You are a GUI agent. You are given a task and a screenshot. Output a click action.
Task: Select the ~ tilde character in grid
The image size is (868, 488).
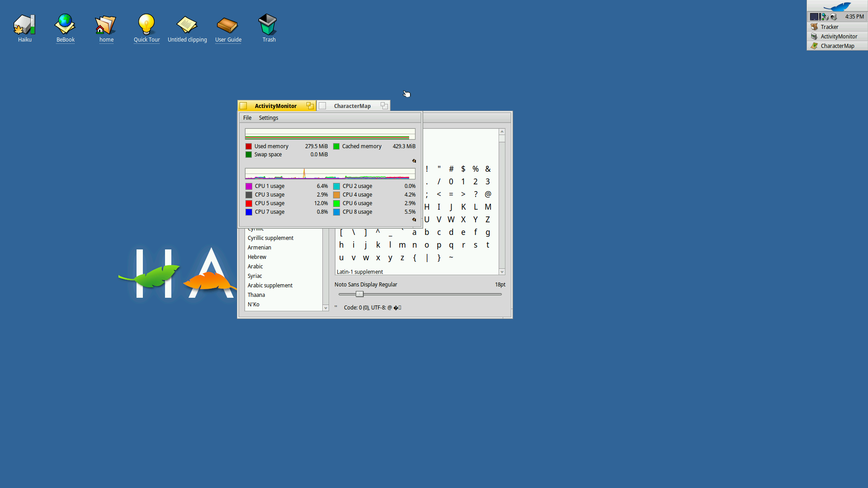451,258
